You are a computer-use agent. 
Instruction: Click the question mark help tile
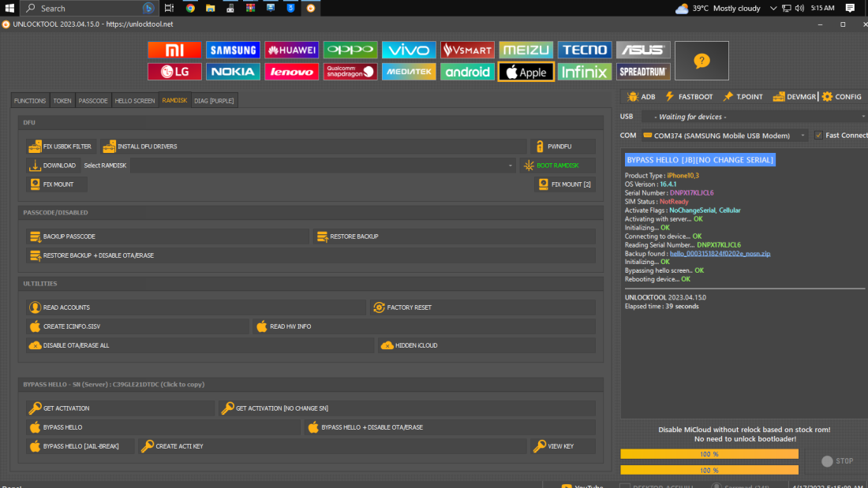(702, 61)
